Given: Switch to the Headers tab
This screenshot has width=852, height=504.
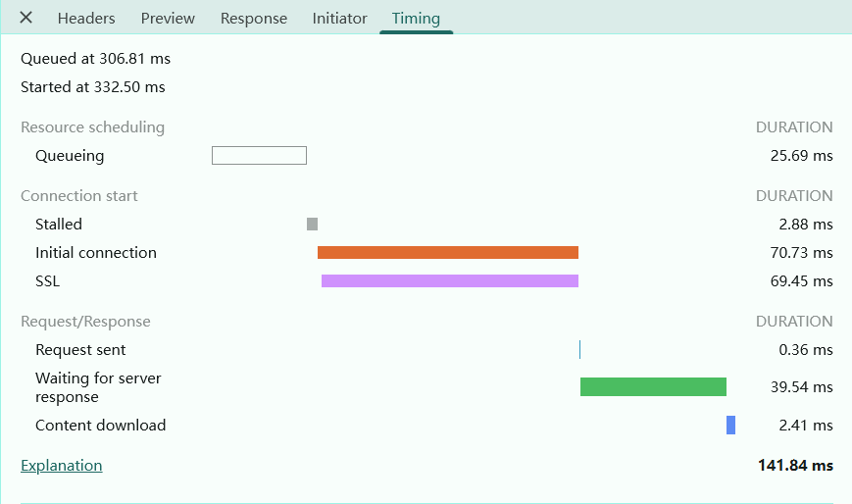Looking at the screenshot, I should coord(86,18).
